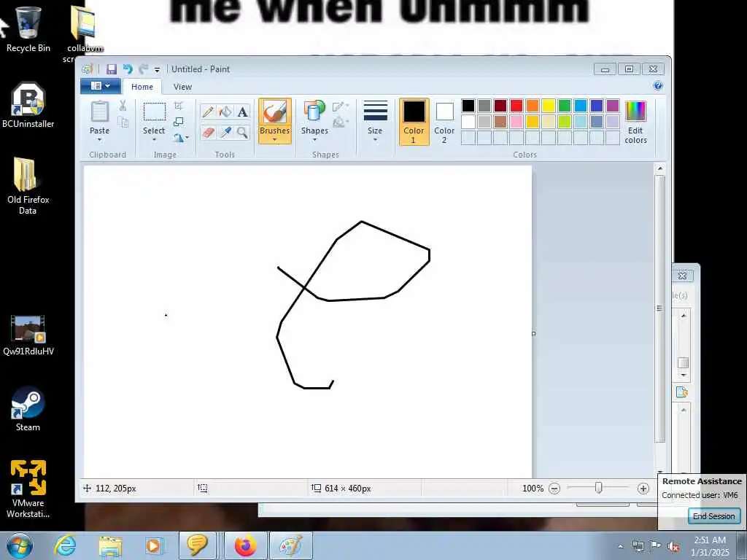
Task: Select the Eraser tool
Action: click(208, 132)
